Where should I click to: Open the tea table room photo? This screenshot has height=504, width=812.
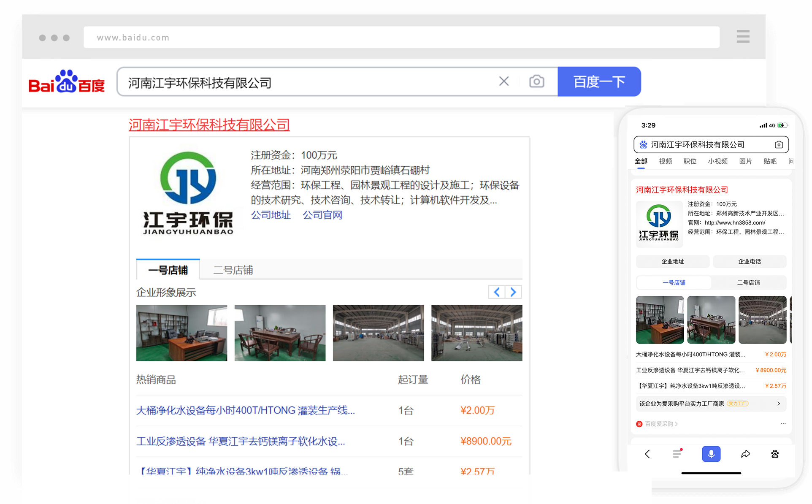pyautogui.click(x=280, y=333)
